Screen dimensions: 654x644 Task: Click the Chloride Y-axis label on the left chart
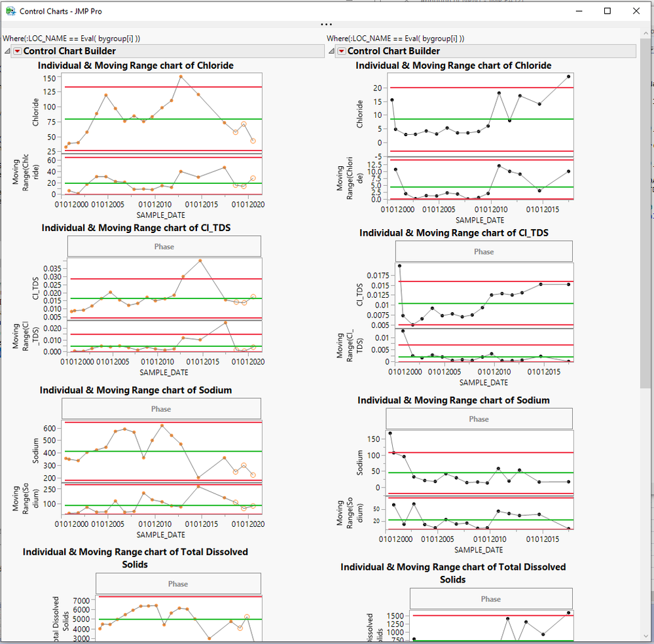(x=35, y=112)
